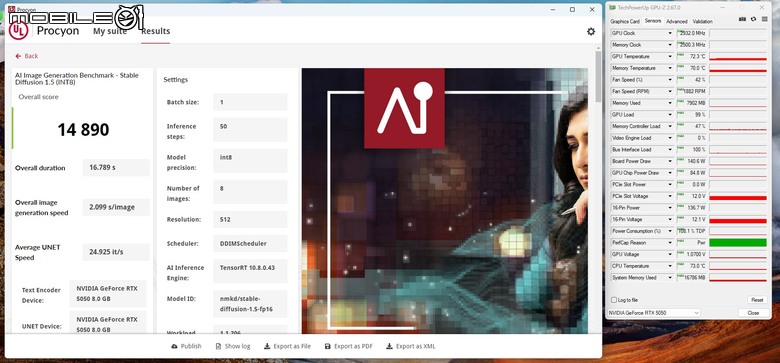
Task: Open the Advanced tab in GPU-Z
Action: coord(677,21)
